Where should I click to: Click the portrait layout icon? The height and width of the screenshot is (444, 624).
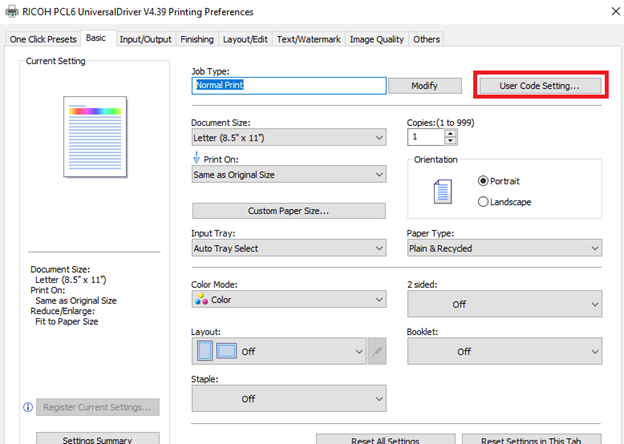[x=205, y=351]
